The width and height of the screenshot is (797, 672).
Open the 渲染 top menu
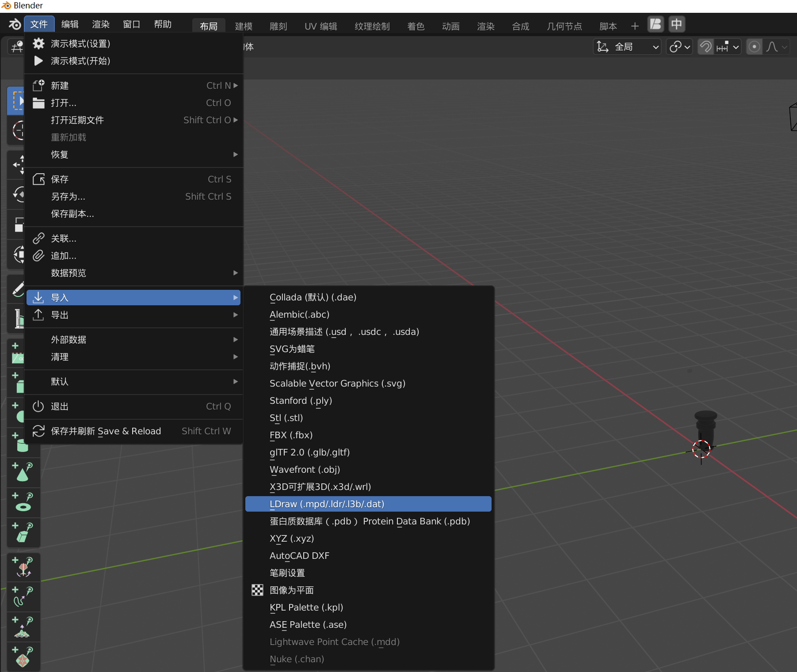click(x=101, y=24)
